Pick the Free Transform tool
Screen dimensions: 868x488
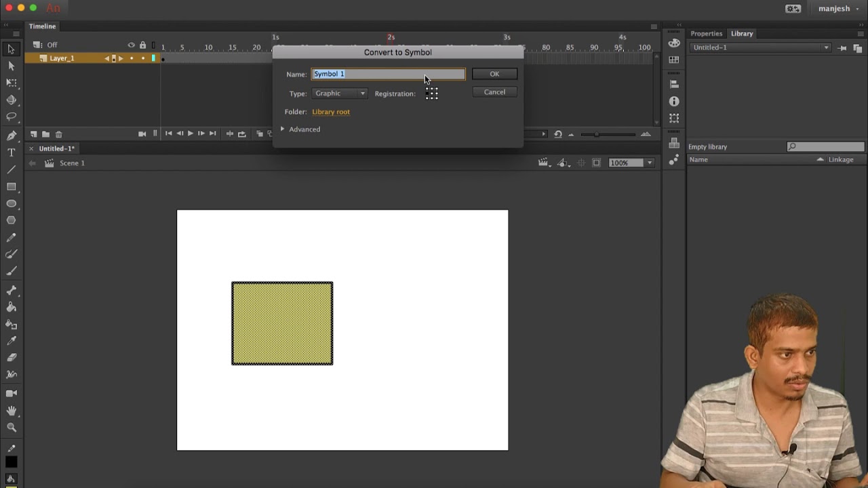click(x=12, y=83)
